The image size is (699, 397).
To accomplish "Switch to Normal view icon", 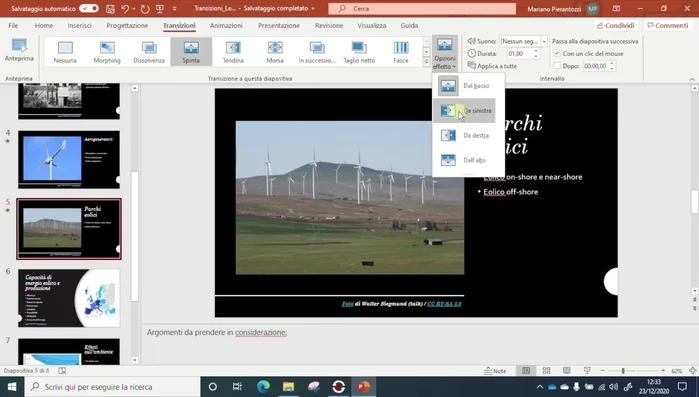I will [526, 371].
